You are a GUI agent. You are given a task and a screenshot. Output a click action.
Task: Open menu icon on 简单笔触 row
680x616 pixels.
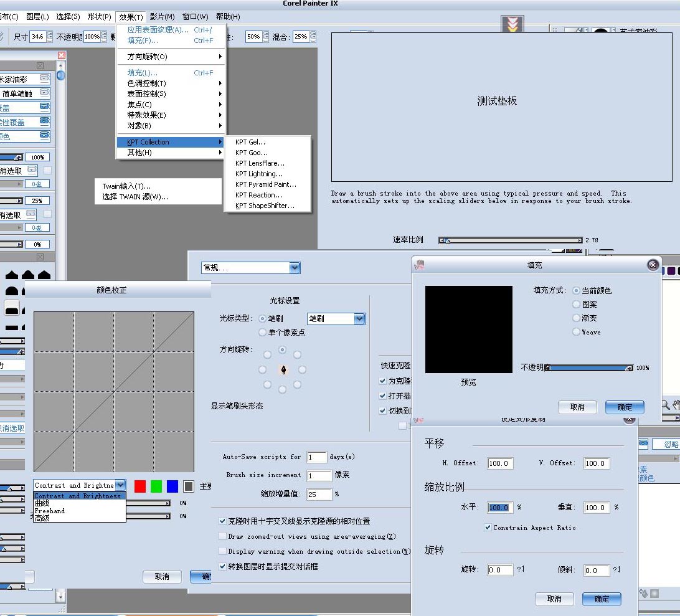click(x=44, y=92)
